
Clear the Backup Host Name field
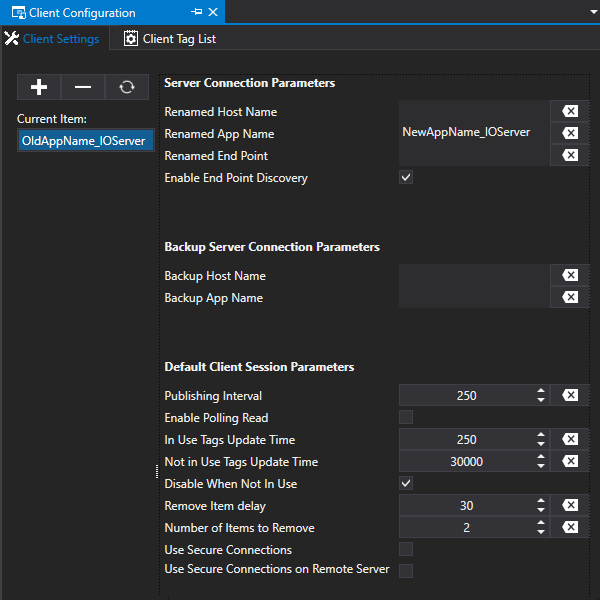coord(569,275)
